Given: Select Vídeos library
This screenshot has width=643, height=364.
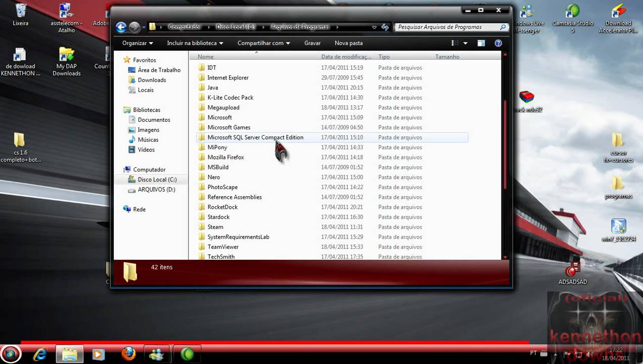Looking at the screenshot, I should click(141, 150).
